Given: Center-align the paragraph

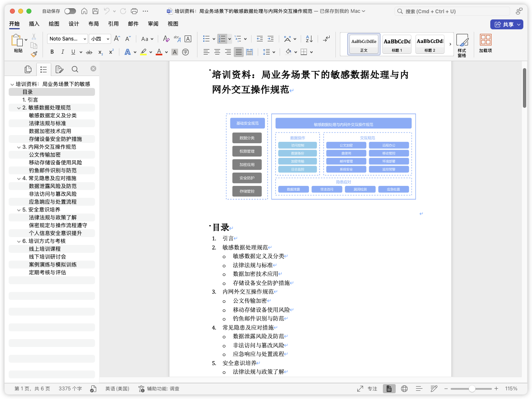Looking at the screenshot, I should 217,52.
